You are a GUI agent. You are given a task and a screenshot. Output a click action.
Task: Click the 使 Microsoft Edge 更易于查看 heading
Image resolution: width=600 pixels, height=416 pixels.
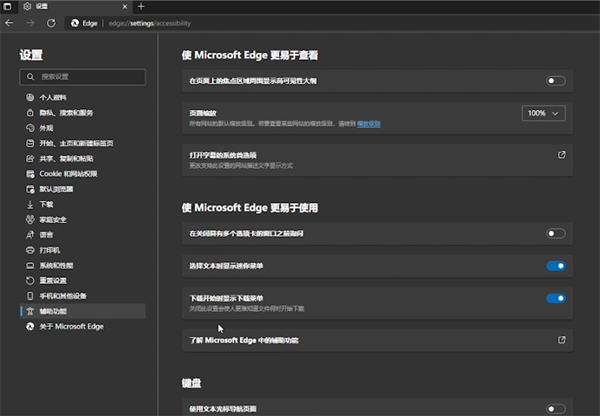pos(249,55)
